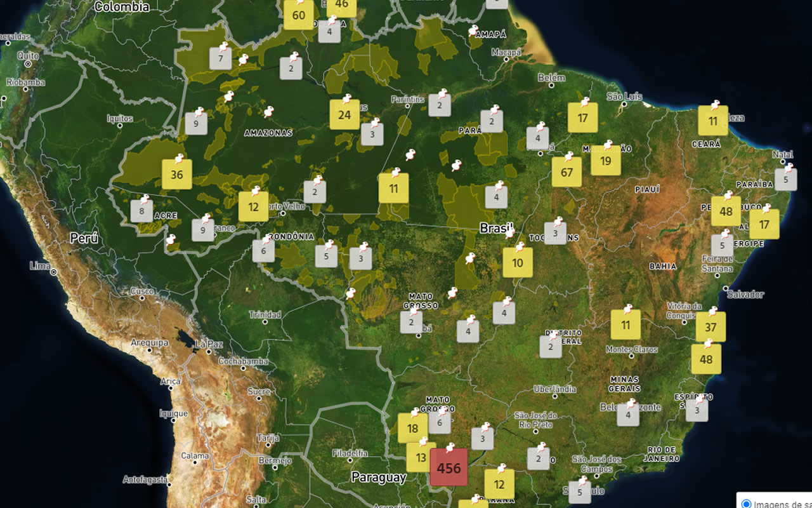Open the 12 cluster near Porto Velho
Screen dimensions: 812x508
[254, 206]
